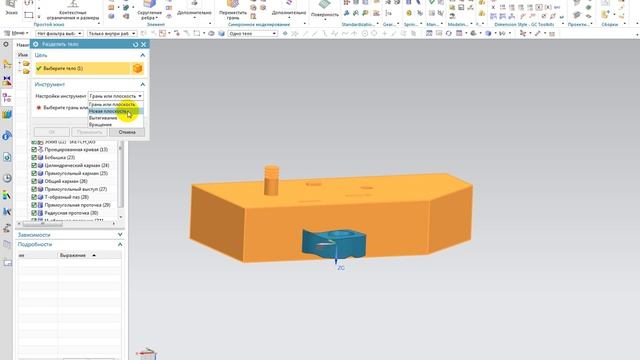This screenshot has height=360, width=640.
Task: Uncheck Прямоугольный карман (25) feature
Action: (34, 173)
